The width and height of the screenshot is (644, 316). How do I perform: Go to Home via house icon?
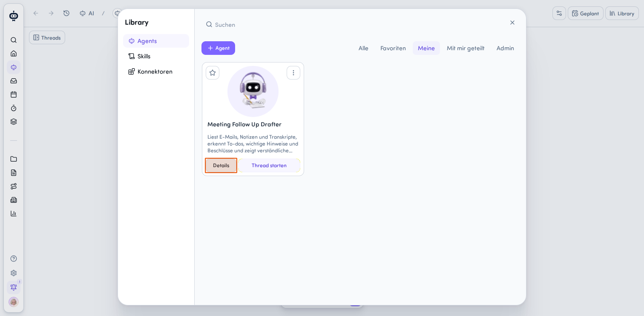[14, 54]
